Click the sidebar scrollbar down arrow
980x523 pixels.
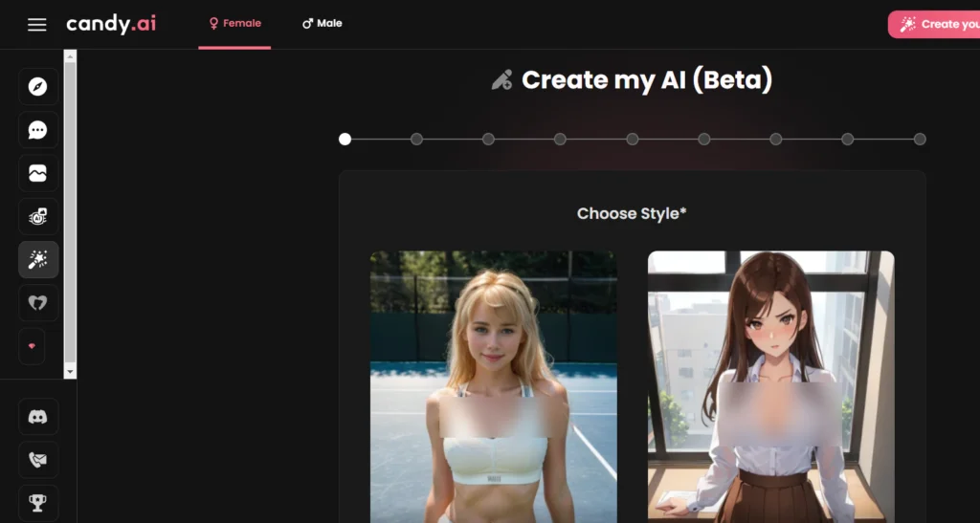point(70,372)
